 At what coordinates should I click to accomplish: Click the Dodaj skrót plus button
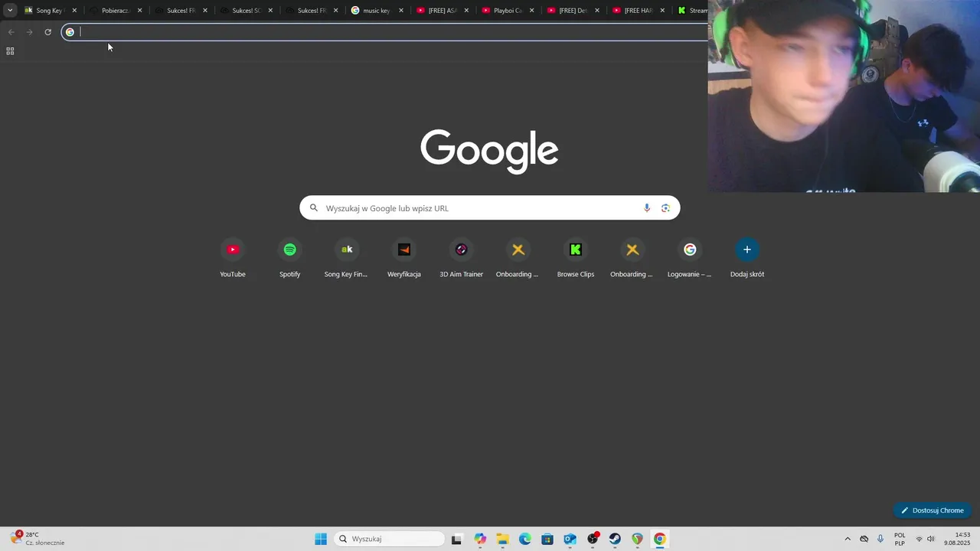(747, 249)
